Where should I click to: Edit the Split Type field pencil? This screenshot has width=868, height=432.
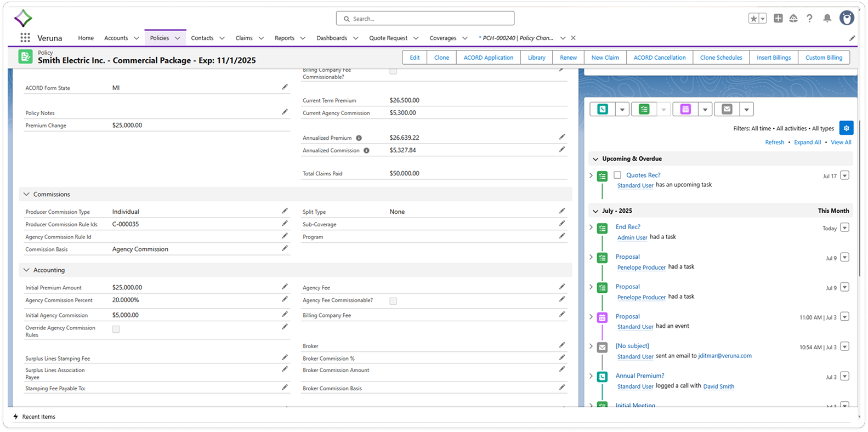pos(562,211)
